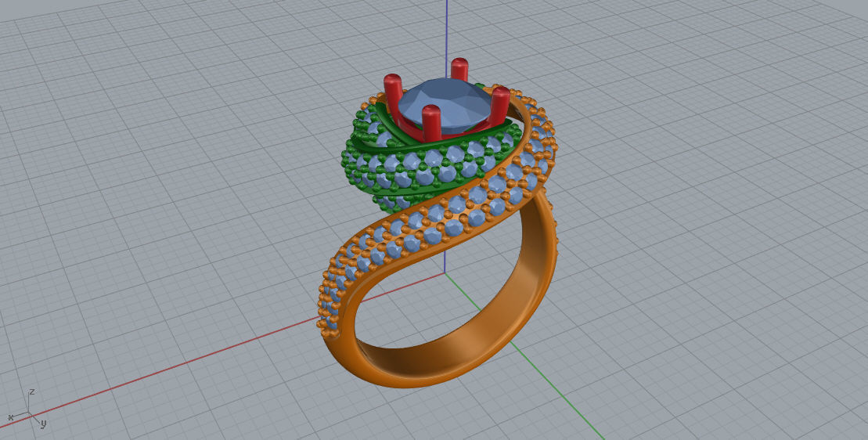Select the red prong in front of the gemstone

click(x=430, y=123)
